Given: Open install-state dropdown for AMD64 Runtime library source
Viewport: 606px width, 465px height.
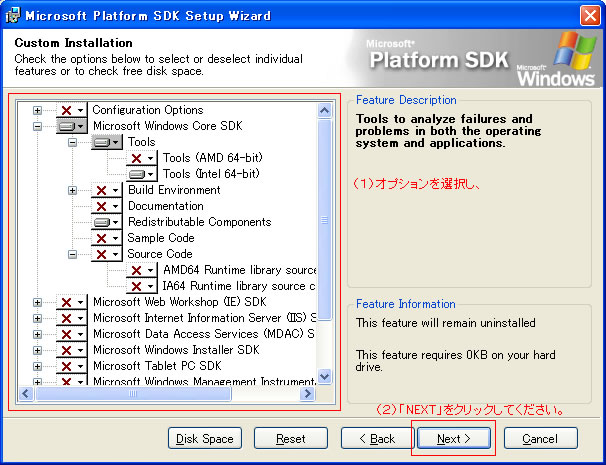Looking at the screenshot, I should click(x=142, y=270).
